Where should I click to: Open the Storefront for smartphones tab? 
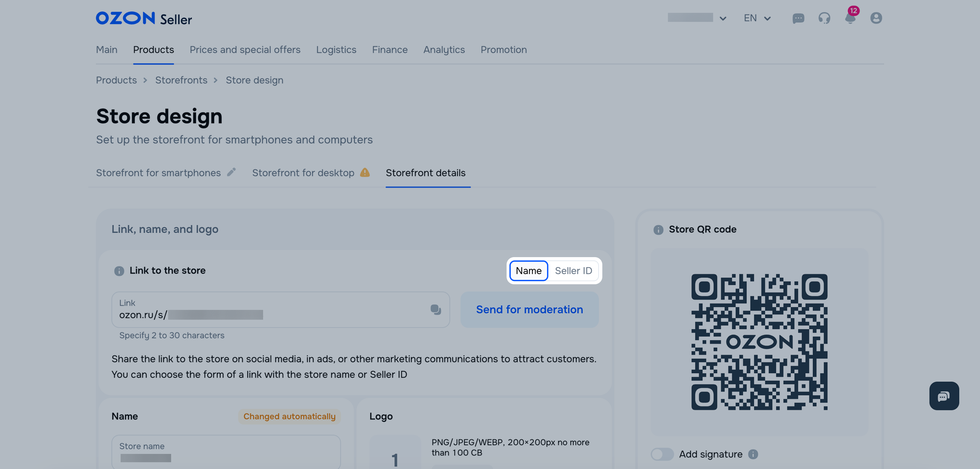(x=158, y=173)
